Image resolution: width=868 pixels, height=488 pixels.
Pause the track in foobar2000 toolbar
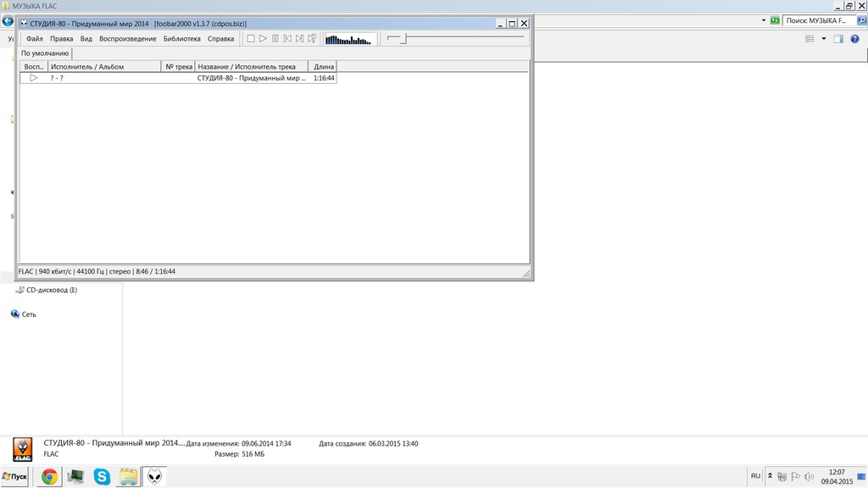pyautogui.click(x=275, y=39)
